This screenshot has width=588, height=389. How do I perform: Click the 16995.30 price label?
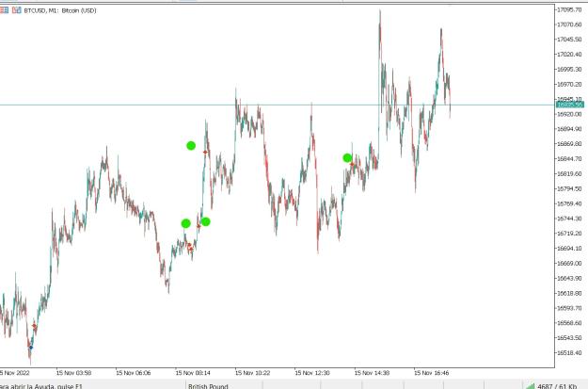569,70
